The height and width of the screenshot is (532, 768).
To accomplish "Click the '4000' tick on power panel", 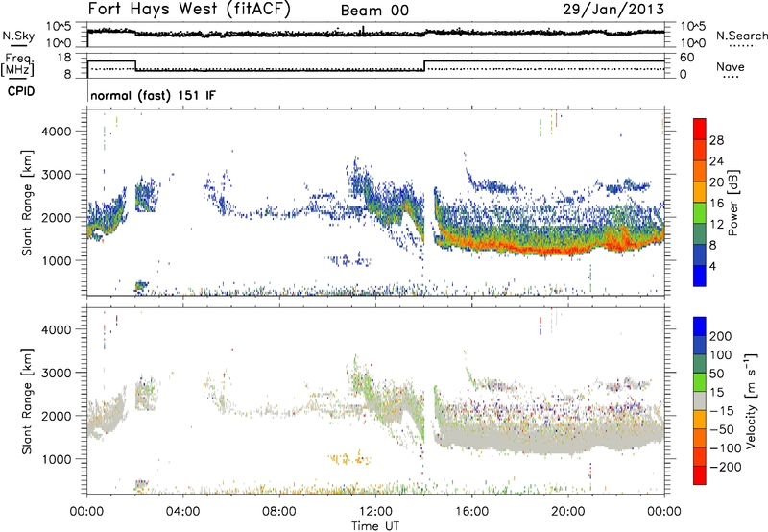I will tap(56, 132).
